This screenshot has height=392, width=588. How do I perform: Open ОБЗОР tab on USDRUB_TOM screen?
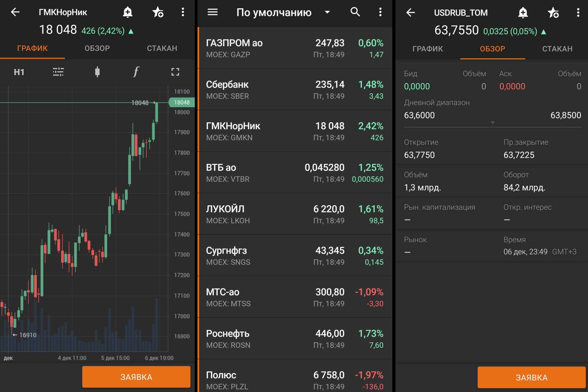(x=493, y=49)
